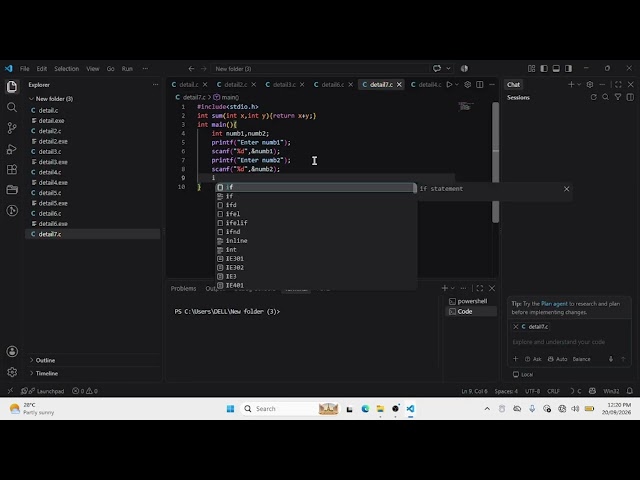640x480 pixels.
Task: Filter the chat sessions
Action: [618, 97]
